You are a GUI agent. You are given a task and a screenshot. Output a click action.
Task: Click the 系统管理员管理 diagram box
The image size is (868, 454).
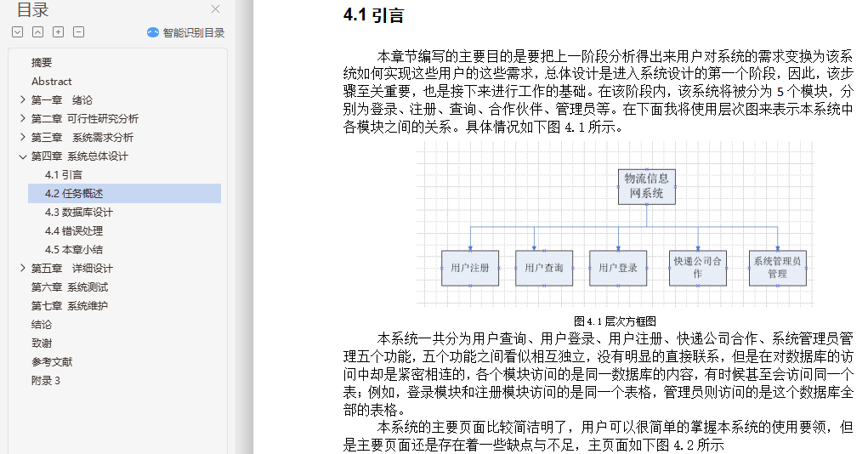pyautogui.click(x=777, y=268)
